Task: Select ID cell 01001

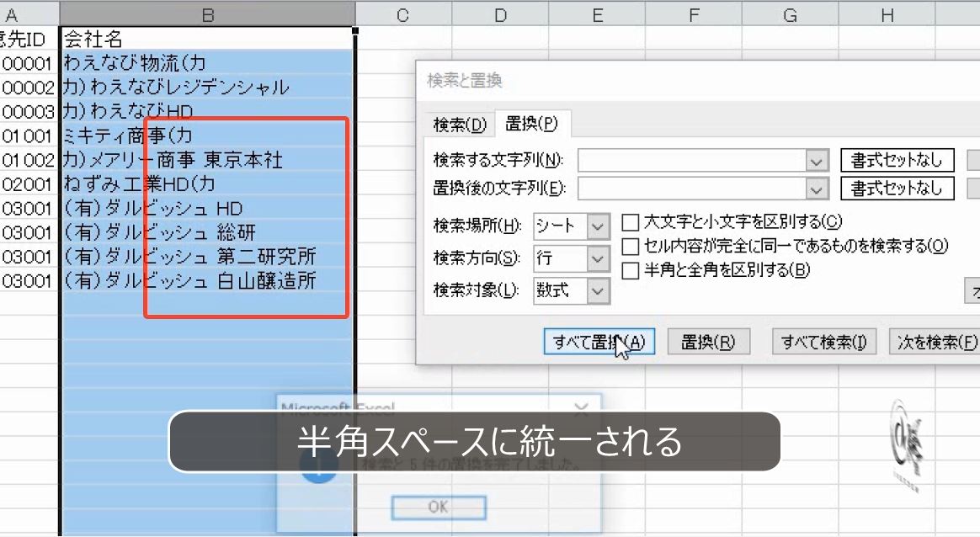Action: coord(29,135)
